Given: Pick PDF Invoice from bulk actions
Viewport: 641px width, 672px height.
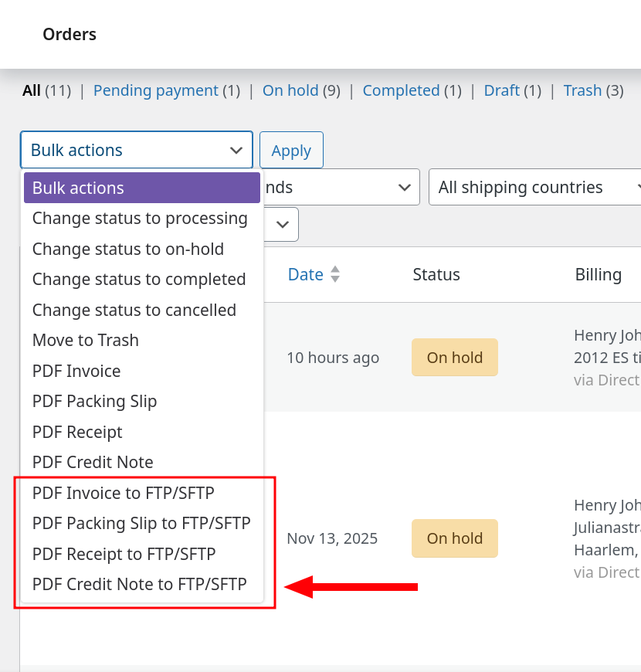Looking at the screenshot, I should 76,372.
